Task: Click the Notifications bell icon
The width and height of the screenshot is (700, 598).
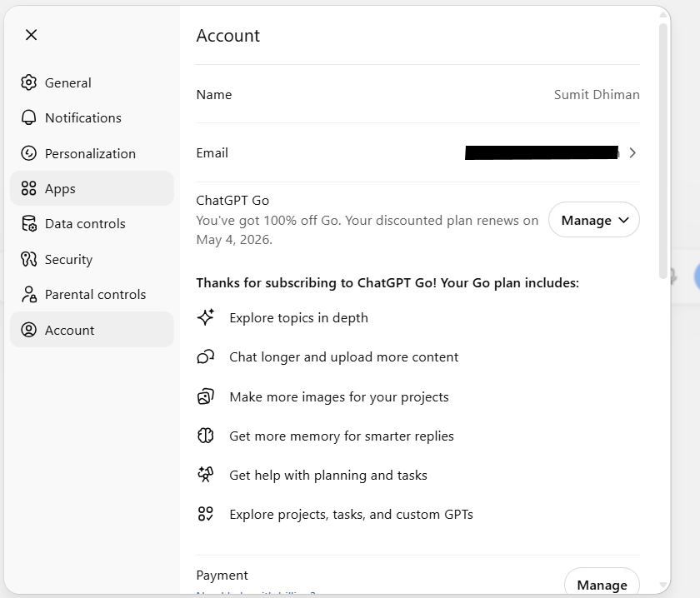Action: [x=28, y=117]
